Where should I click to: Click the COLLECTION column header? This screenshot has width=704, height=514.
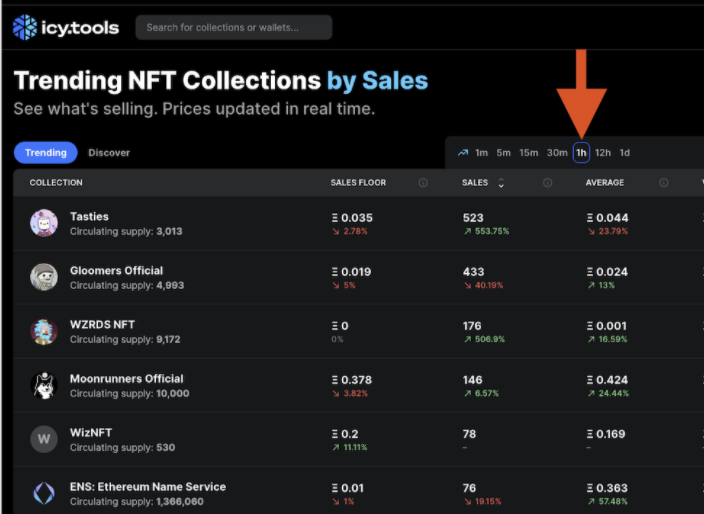(x=56, y=183)
